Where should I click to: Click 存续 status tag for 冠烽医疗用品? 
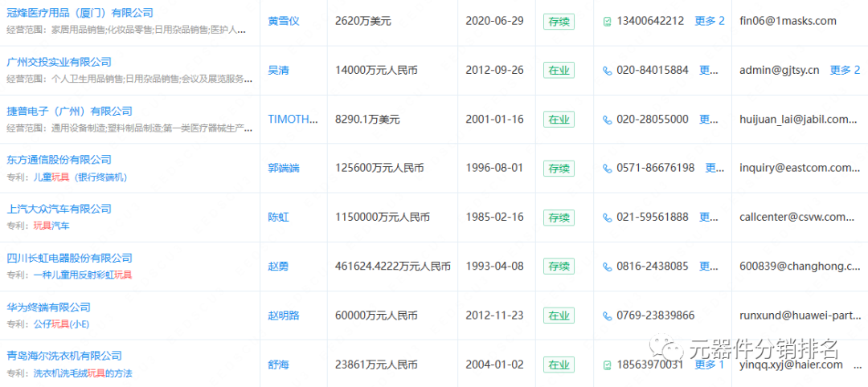(559, 22)
